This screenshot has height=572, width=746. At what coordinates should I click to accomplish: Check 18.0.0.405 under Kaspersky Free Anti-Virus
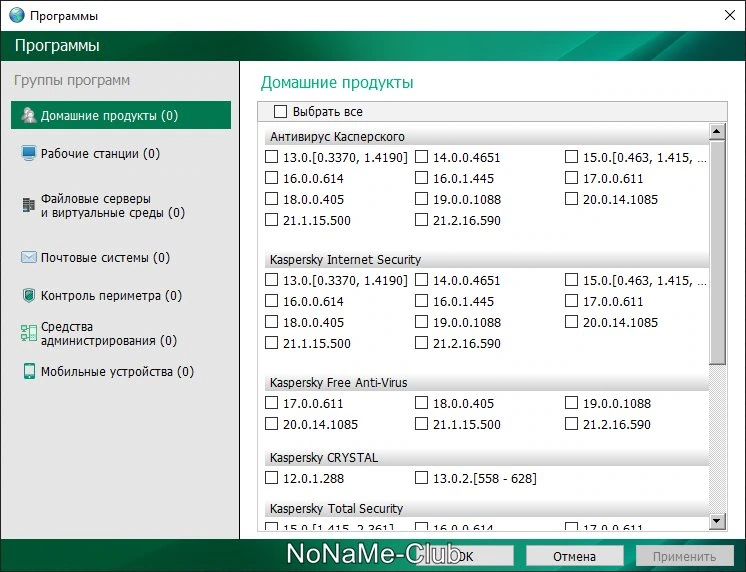pos(421,403)
